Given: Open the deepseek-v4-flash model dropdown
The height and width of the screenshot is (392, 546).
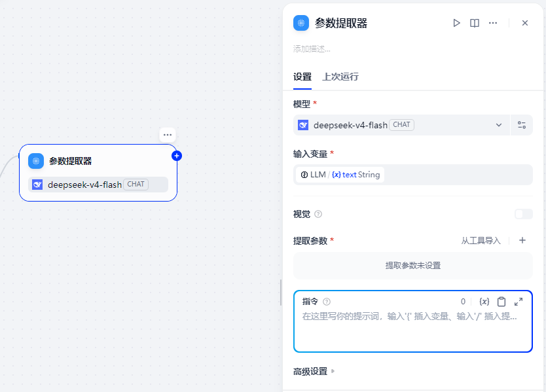Looking at the screenshot, I should point(401,125).
